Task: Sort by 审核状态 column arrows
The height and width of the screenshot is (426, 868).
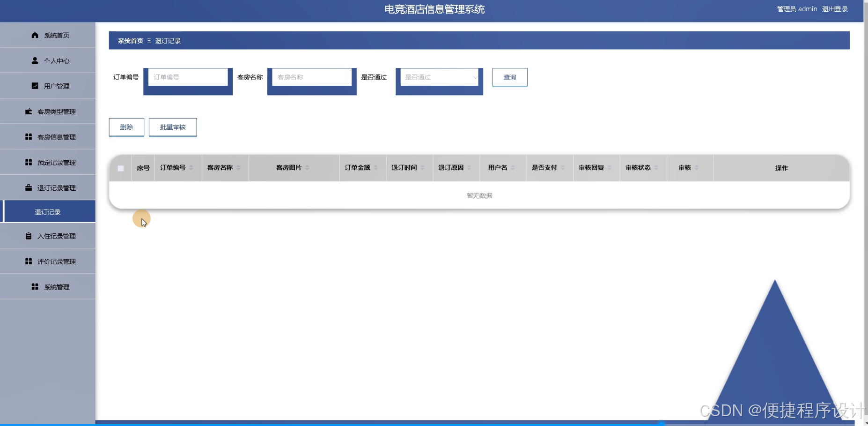Action: coord(656,168)
